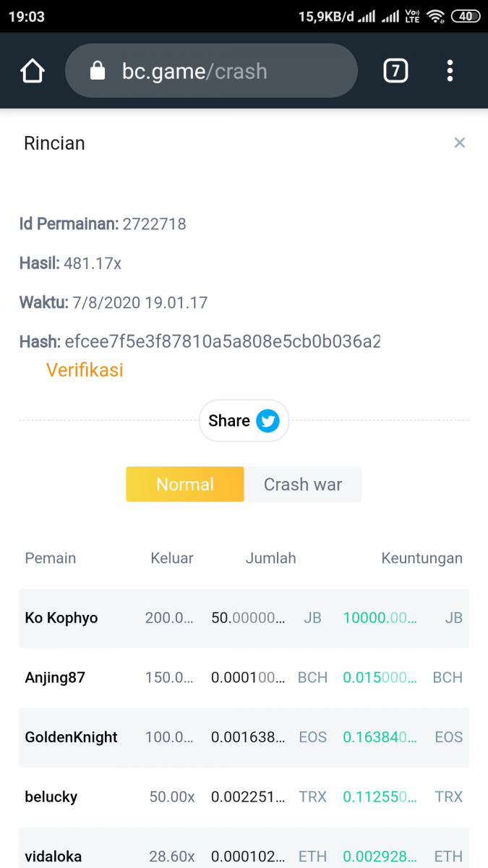The width and height of the screenshot is (488, 868).
Task: Switch to the Crash war tab
Action: (x=302, y=485)
